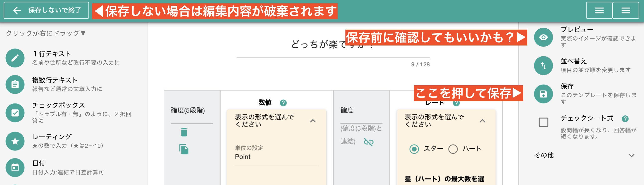Collapse 表示の形式 panel under レート
Viewport: 644px width, 185px height.
click(482, 121)
